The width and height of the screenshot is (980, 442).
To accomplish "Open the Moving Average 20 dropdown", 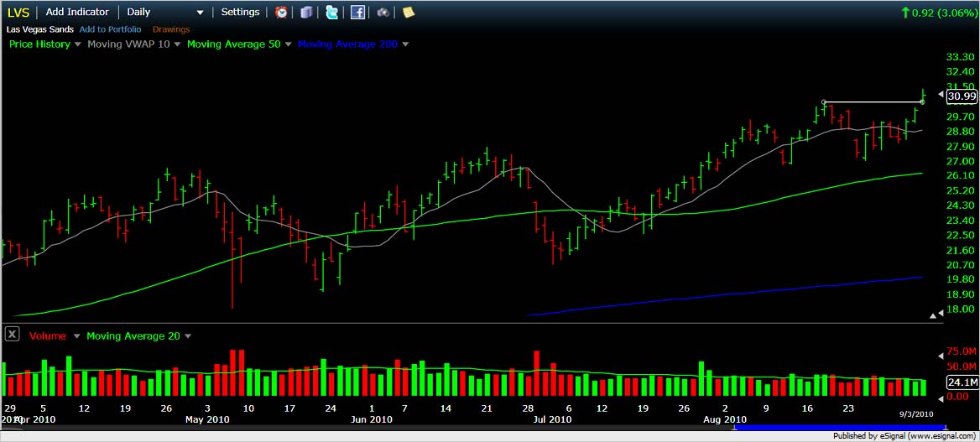I will coord(187,336).
